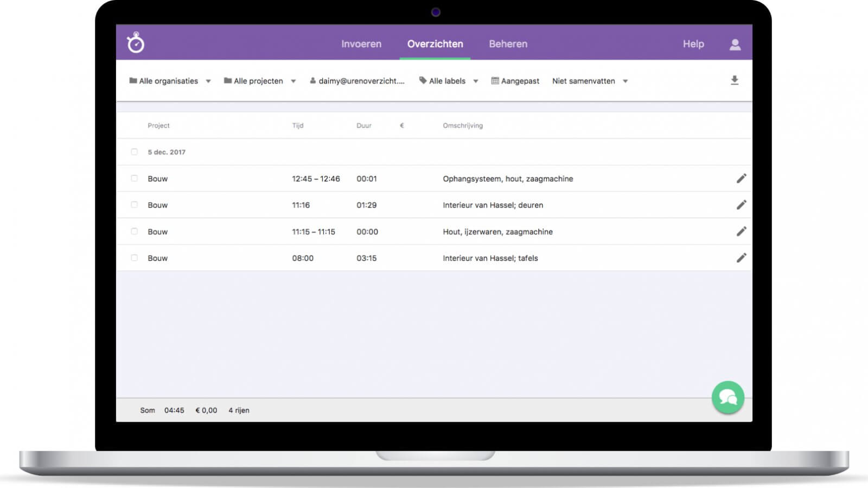Tick the checkbox of the 08:00 row
The height and width of the screenshot is (488, 868).
pos(134,258)
